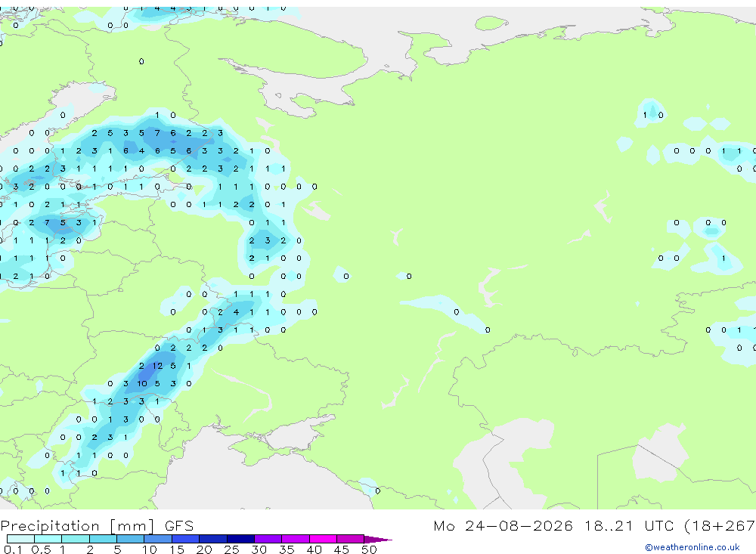Click the legend scale label '50'
The width and height of the screenshot is (756, 554).
tap(369, 549)
